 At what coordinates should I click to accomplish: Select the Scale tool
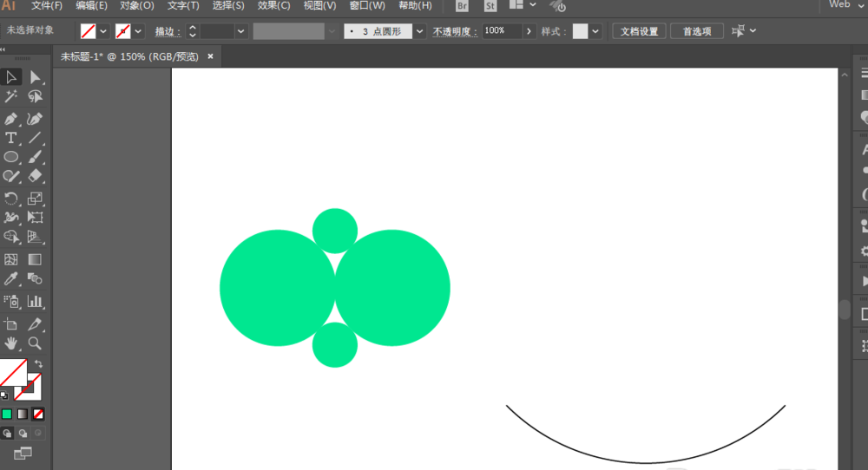click(35, 198)
